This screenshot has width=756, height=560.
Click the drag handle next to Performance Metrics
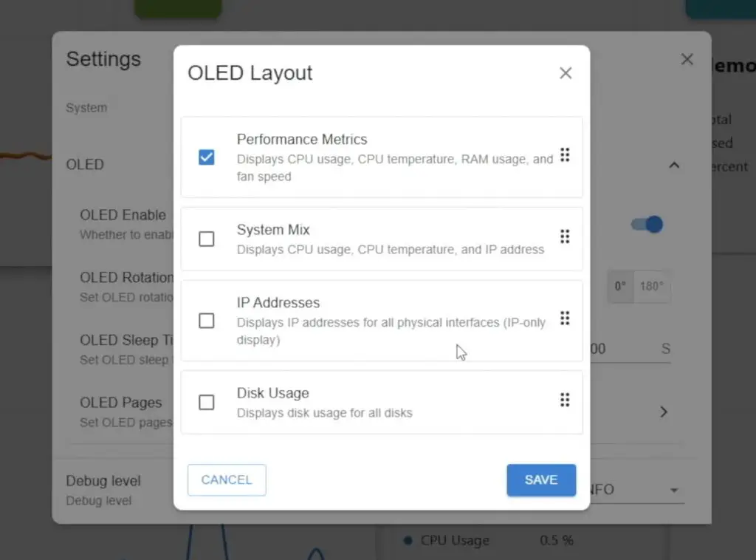(566, 154)
